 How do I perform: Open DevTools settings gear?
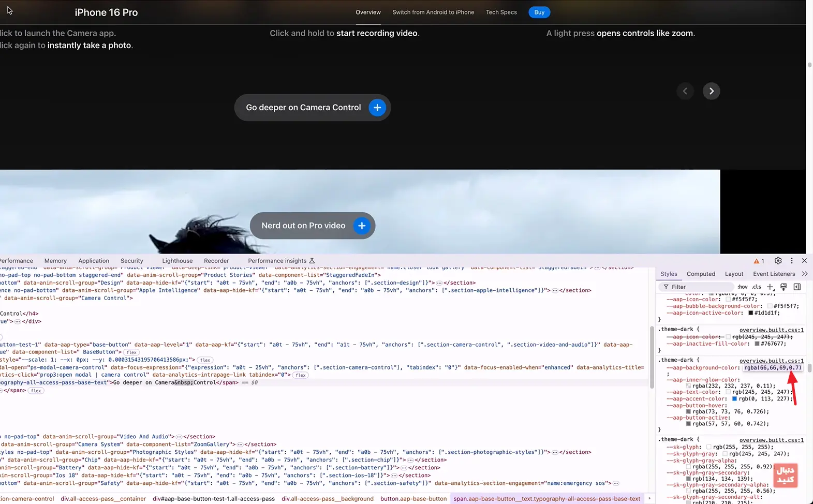[778, 261]
